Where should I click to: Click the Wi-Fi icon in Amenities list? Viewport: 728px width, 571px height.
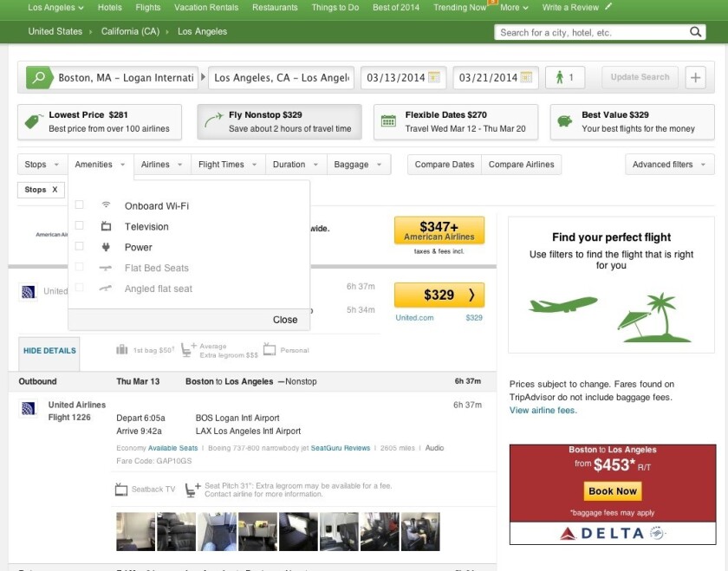[x=106, y=204]
